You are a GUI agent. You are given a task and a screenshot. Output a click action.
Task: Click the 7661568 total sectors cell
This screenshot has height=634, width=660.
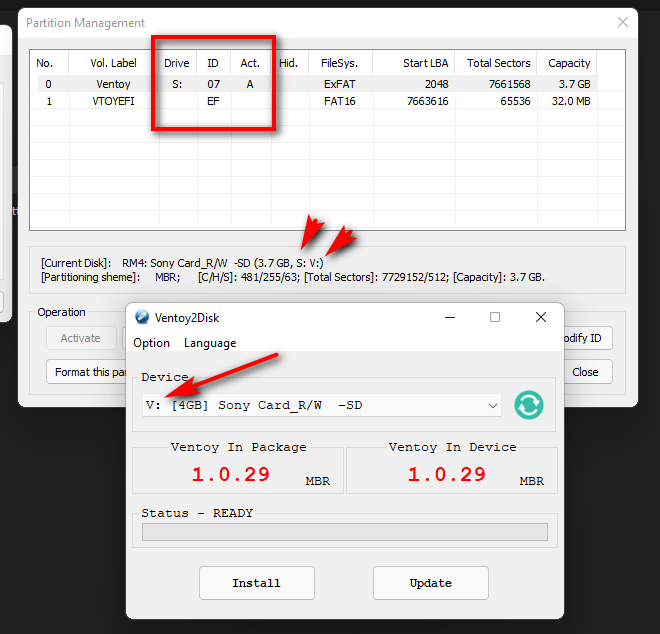point(510,84)
